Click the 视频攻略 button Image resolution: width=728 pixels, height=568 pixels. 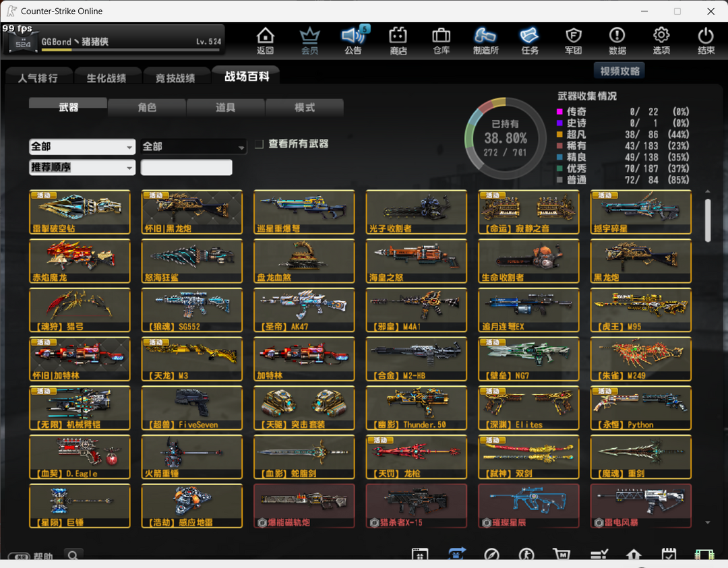(619, 71)
